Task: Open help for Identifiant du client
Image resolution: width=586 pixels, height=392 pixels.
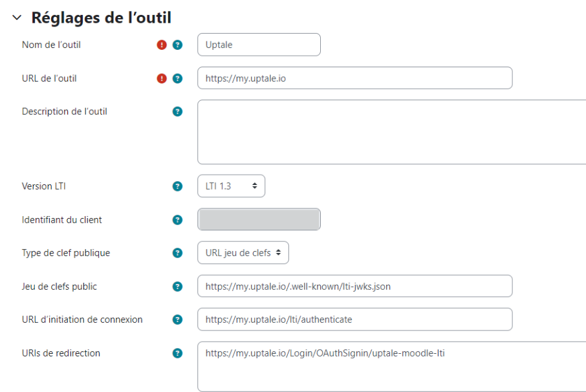Action: [x=177, y=220]
